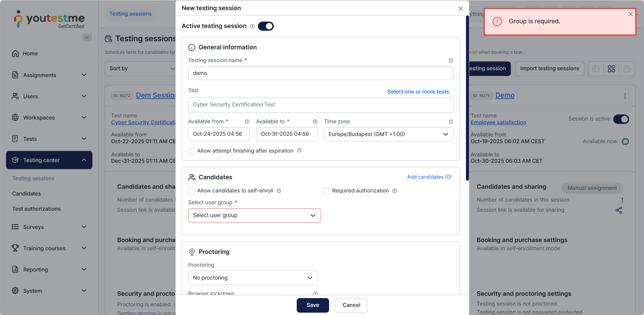Click the share icon for session link

[619, 210]
